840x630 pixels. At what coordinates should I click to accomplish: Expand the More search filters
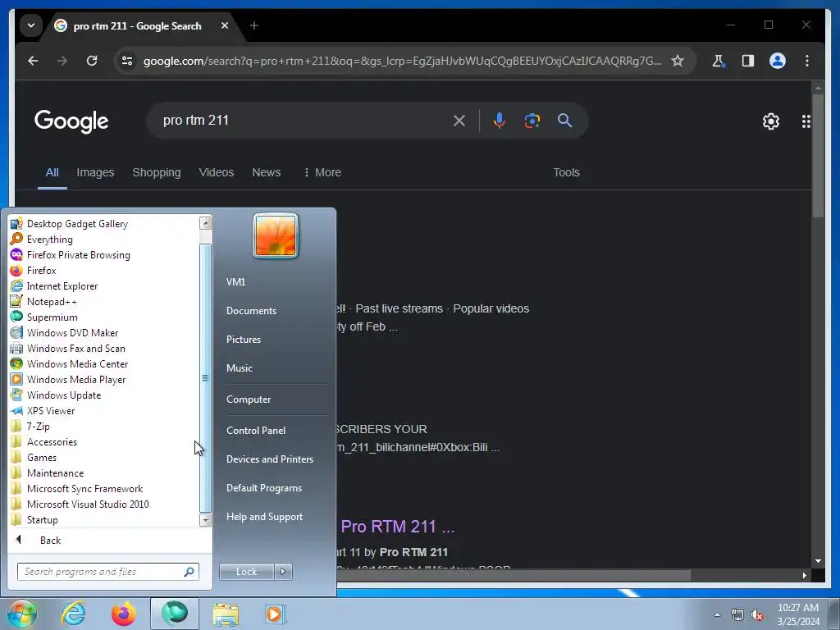(322, 172)
